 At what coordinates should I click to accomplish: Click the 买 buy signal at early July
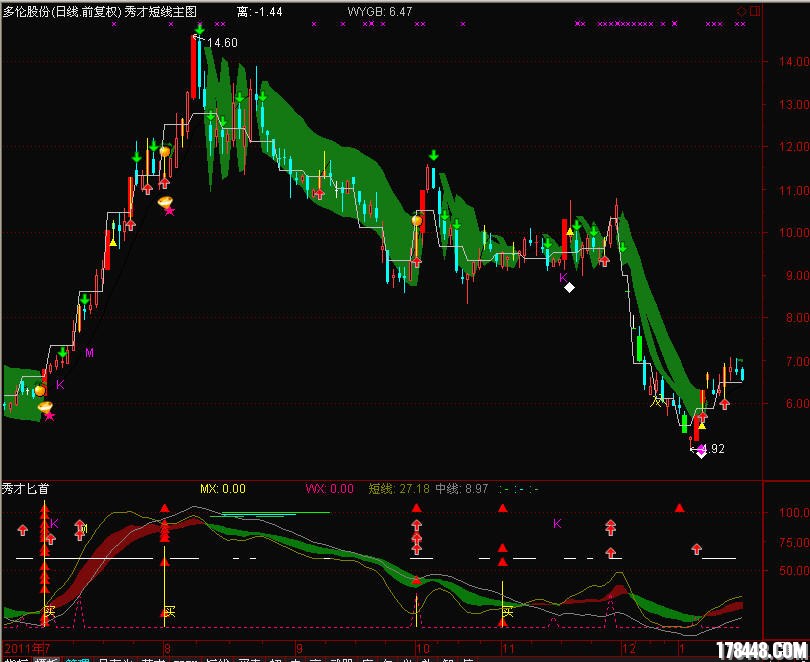click(49, 611)
